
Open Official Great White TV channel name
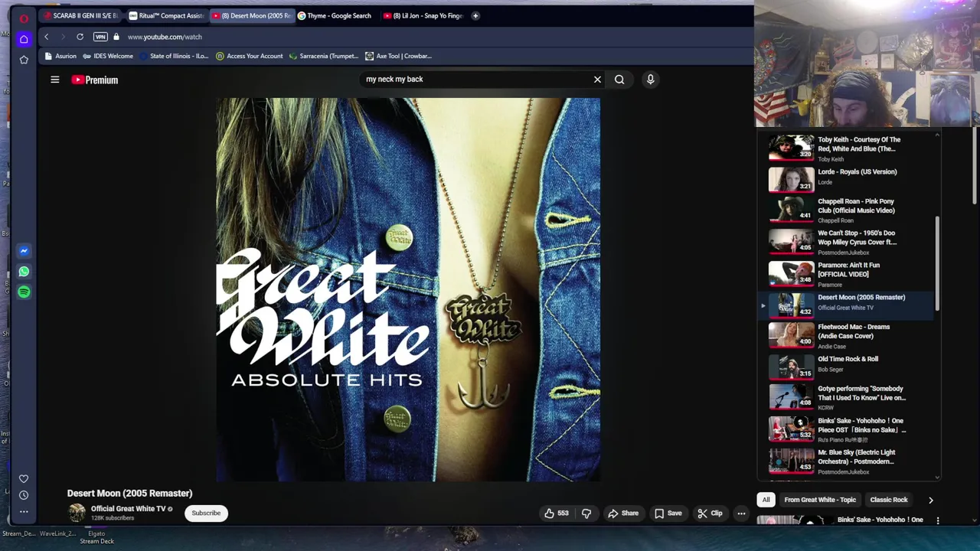click(x=128, y=509)
